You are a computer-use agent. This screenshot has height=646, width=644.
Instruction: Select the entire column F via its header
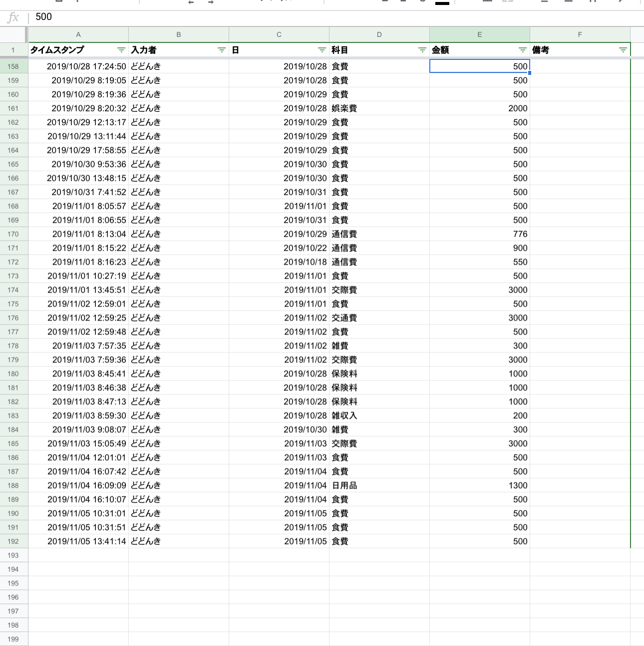pos(580,34)
